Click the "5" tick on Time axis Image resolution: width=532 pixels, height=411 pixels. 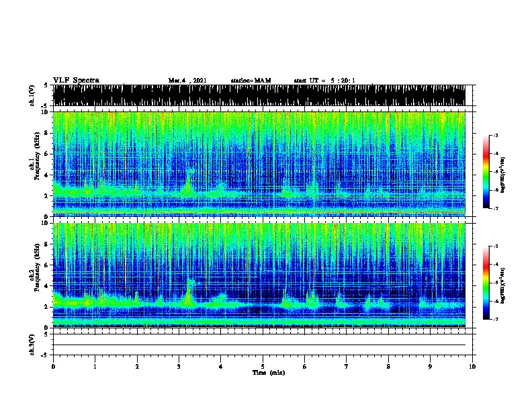[263, 367]
